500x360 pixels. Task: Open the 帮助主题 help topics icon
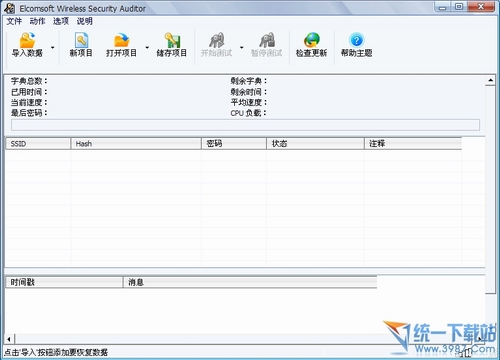point(356,41)
